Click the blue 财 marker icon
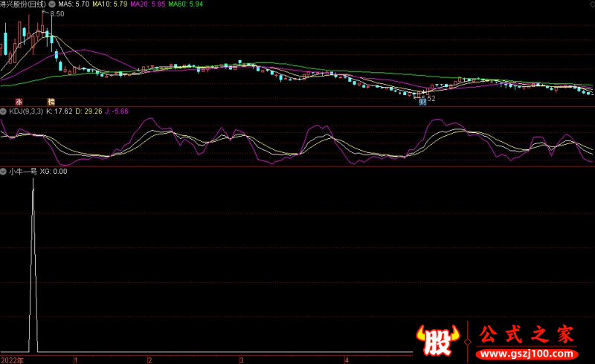The image size is (595, 364). [422, 103]
